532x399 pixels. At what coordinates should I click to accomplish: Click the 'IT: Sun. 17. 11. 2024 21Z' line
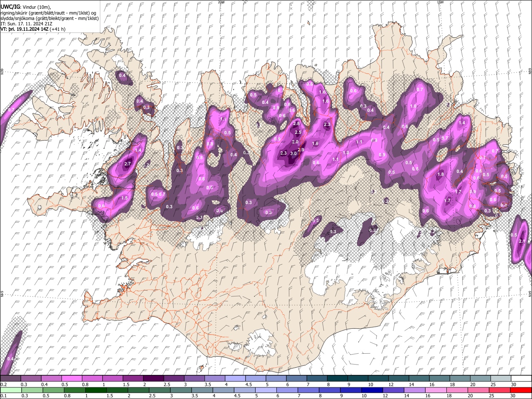27,24
